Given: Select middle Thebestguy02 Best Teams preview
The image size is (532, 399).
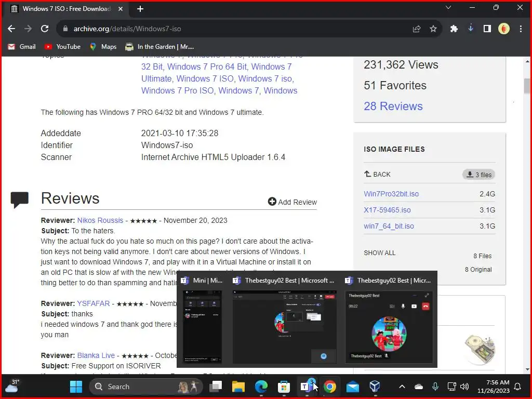Looking at the screenshot, I should (285, 320).
